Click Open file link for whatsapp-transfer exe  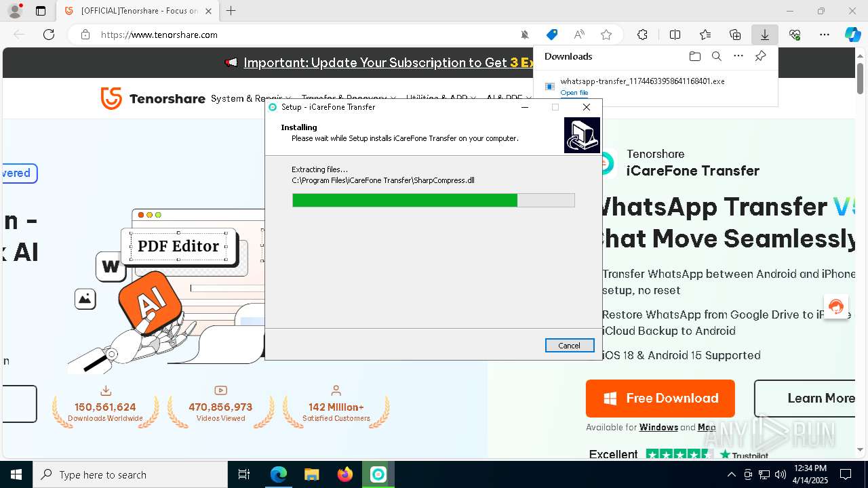(574, 93)
